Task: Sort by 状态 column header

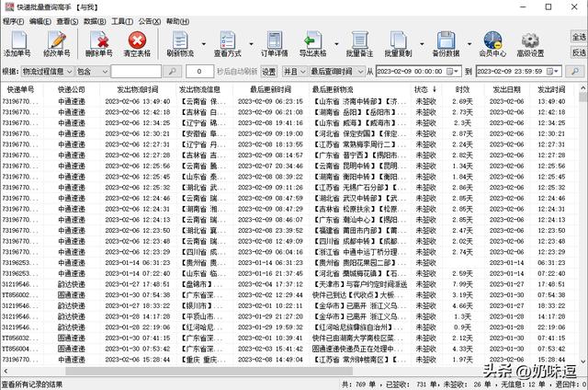Action: point(425,90)
